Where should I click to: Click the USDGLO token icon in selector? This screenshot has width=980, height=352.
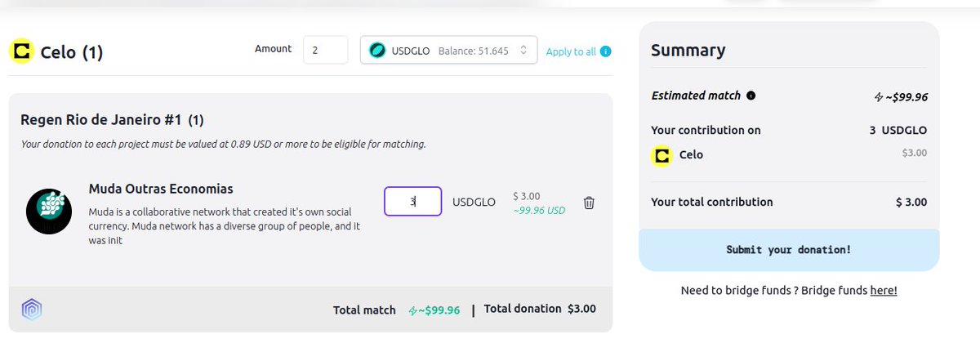(x=377, y=51)
